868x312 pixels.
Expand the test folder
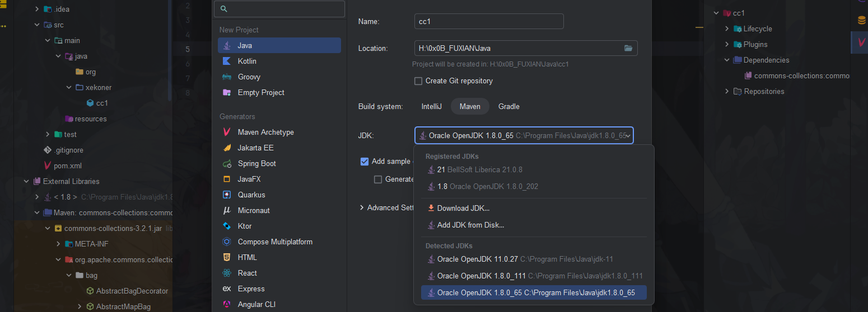pyautogui.click(x=48, y=135)
